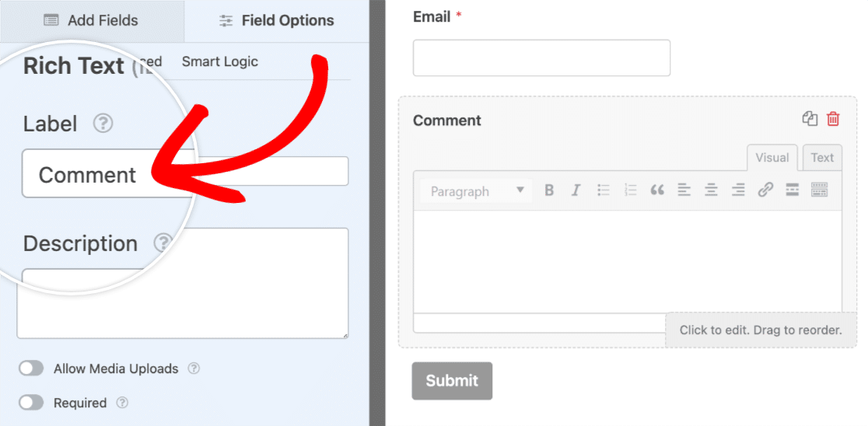Open the Paragraph format dropdown
The image size is (868, 426).
(476, 191)
